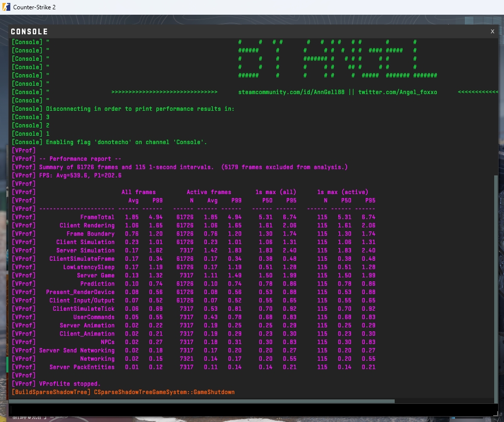Image resolution: width=504 pixels, height=422 pixels.
Task: Click the Counter-Strike 2 title bar icon
Action: (x=6, y=7)
